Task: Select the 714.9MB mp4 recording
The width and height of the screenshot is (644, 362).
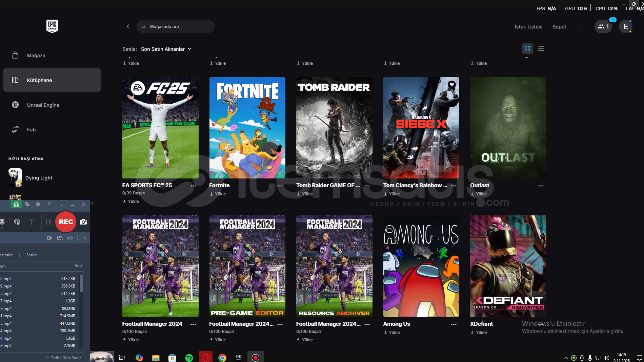Action: pyautogui.click(x=40, y=316)
